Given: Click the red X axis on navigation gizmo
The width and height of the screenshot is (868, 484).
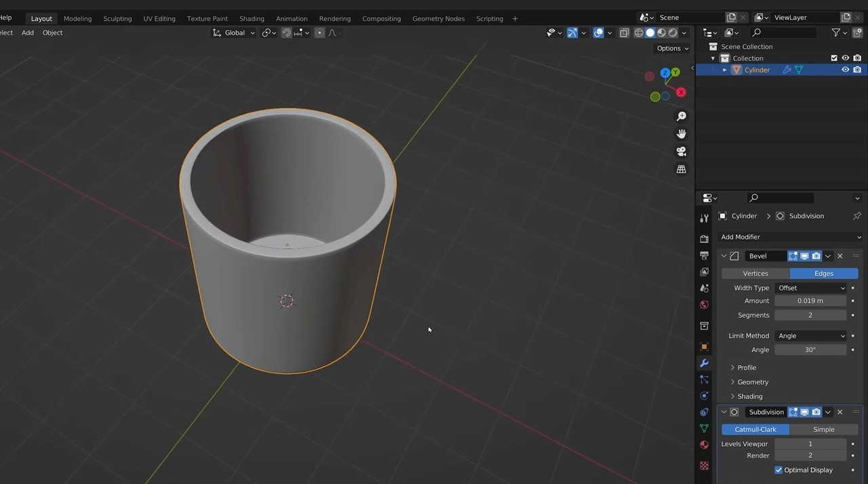Looking at the screenshot, I should coord(681,92).
